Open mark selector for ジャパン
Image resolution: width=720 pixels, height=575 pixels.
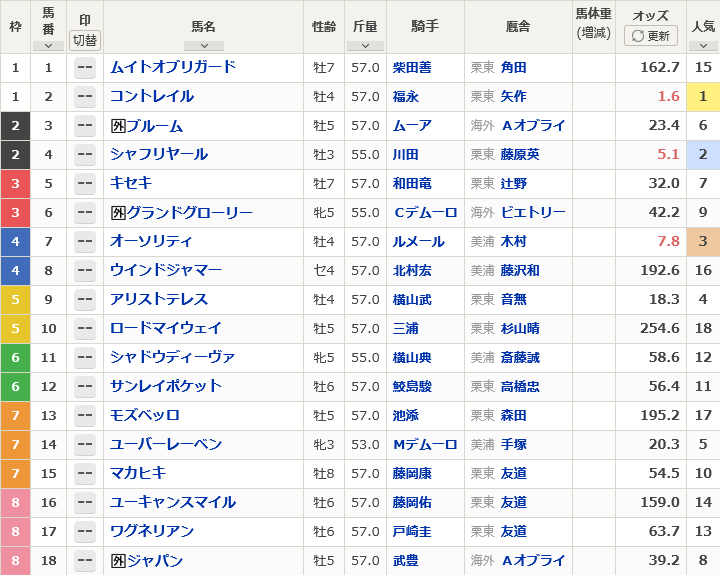coord(85,560)
